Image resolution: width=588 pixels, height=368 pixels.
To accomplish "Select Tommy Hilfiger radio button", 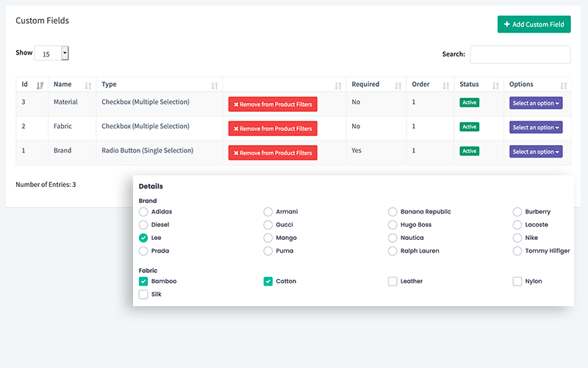I will [517, 251].
